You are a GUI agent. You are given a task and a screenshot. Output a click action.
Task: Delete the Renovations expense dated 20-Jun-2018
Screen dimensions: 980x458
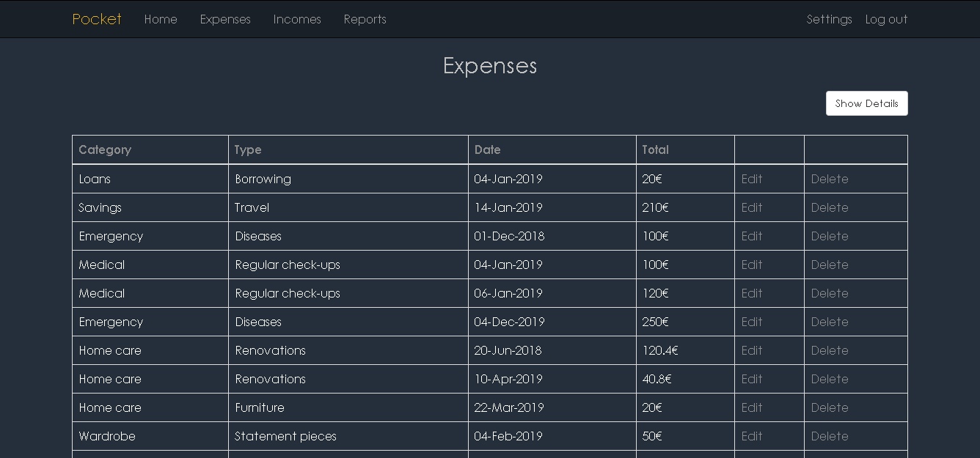click(x=830, y=350)
